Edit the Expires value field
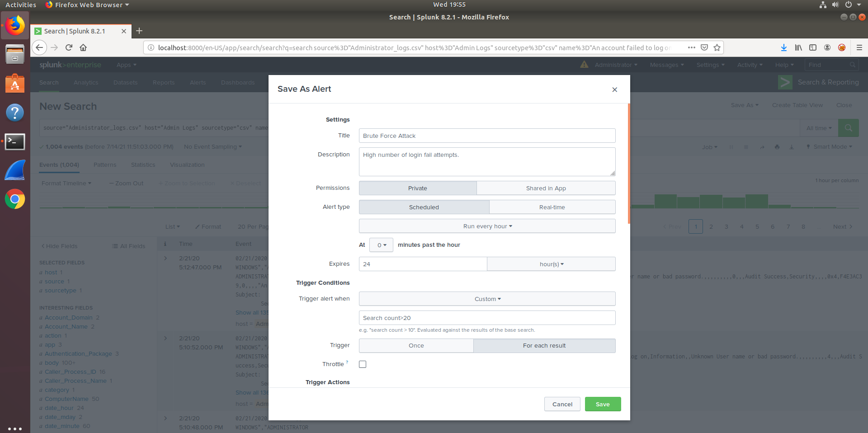The image size is (868, 433). point(423,264)
